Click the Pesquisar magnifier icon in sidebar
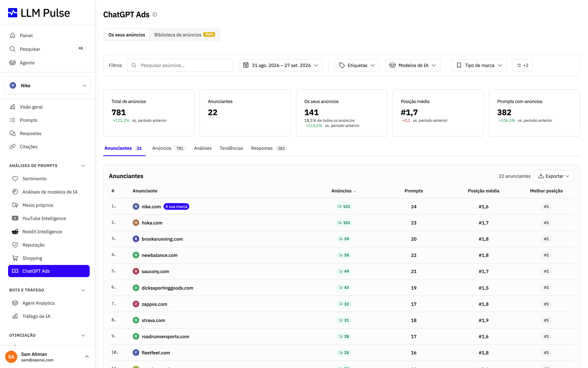588x368 pixels. coord(12,49)
